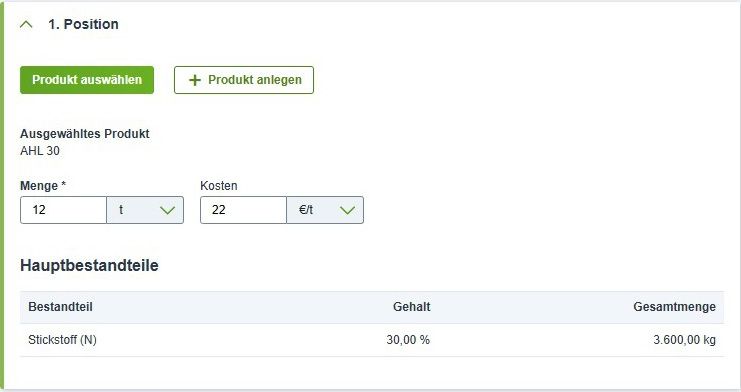Open the Kosten unit dropdown showing €/t
This screenshot has width=741, height=392.
coord(325,210)
